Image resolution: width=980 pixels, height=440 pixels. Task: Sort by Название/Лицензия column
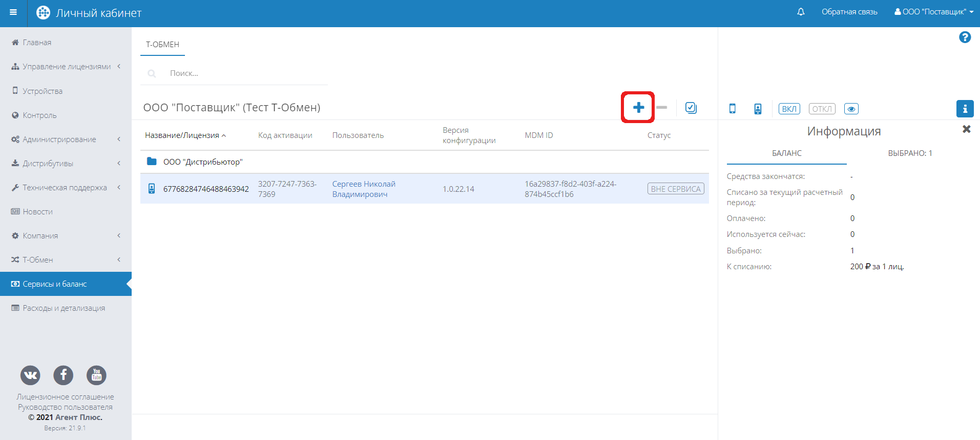[x=185, y=135]
